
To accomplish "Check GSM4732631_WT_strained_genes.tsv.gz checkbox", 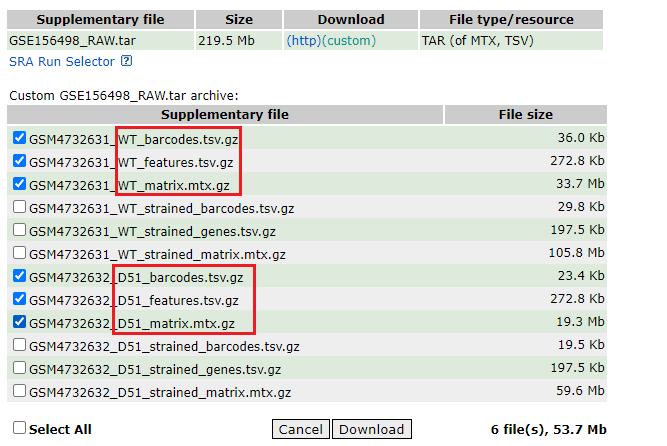I will (19, 230).
